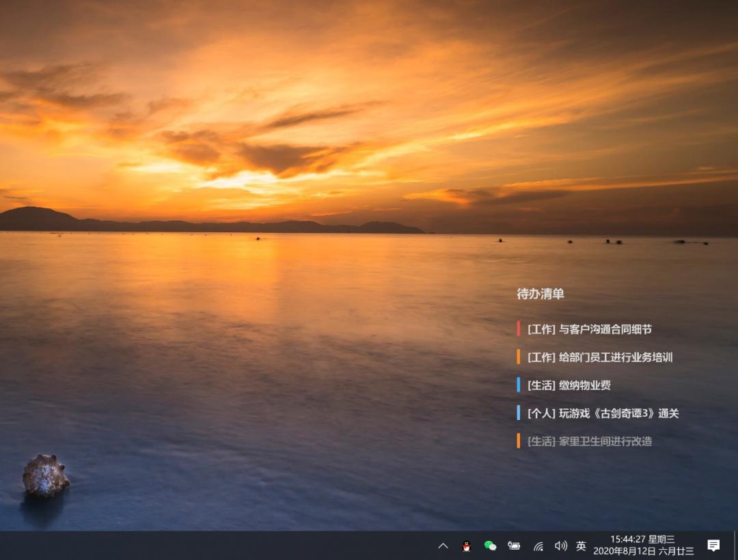Screen dimensions: 738x560
Task: Select the completed 家里卫生间进行改造 item
Action: 589,442
